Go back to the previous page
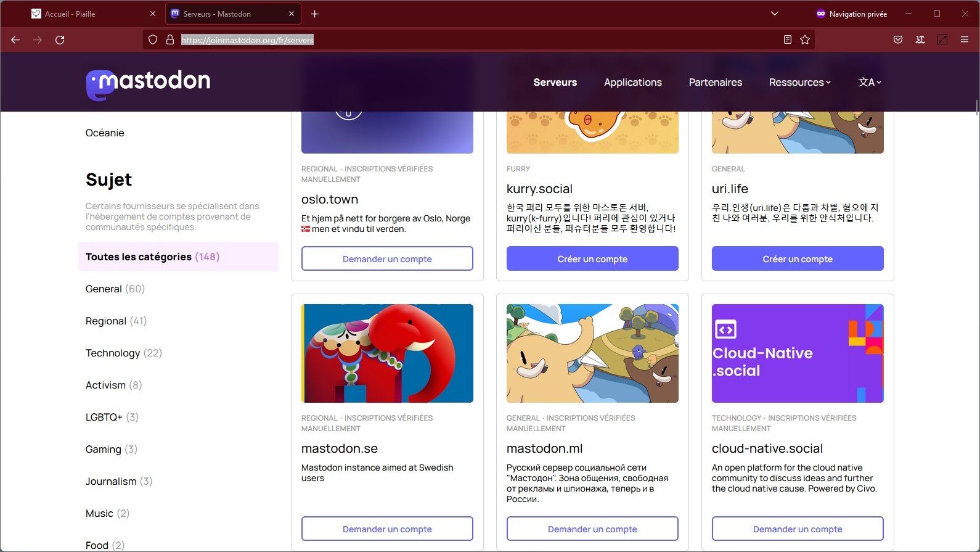The image size is (980, 552). 15,40
